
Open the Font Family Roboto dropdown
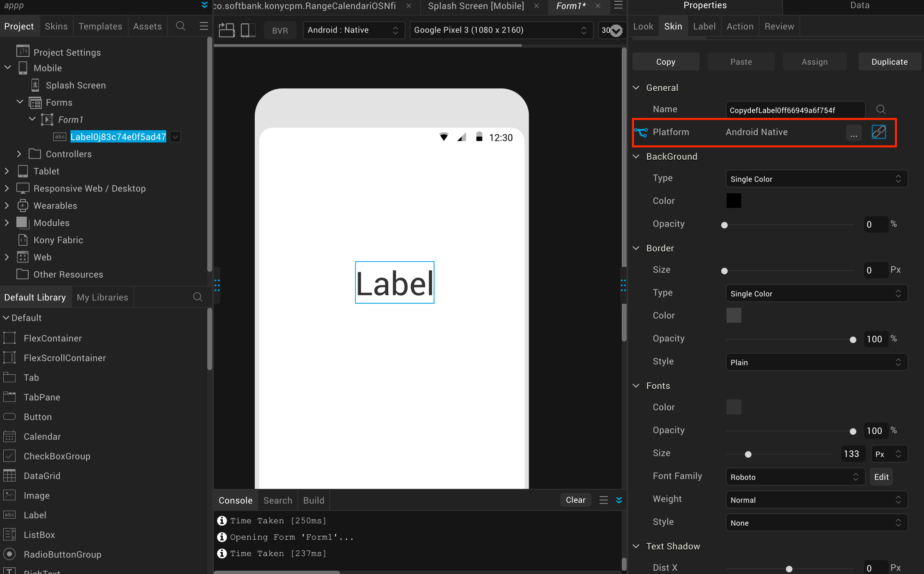[x=795, y=477]
